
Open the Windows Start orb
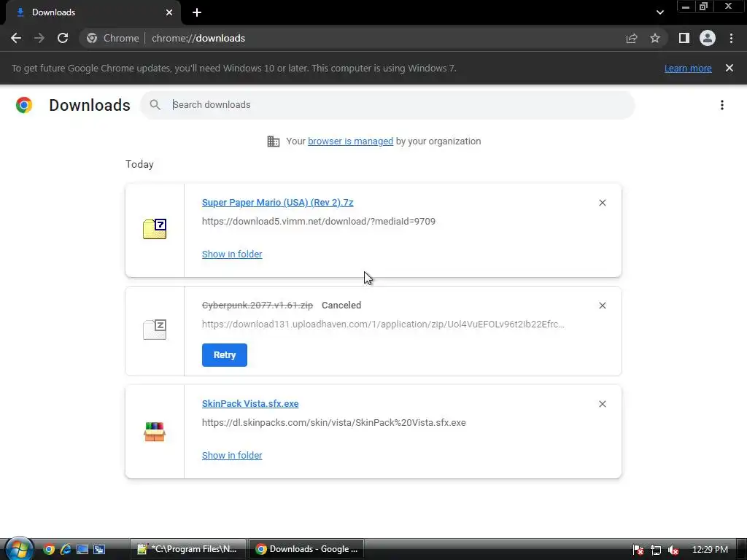click(x=18, y=549)
